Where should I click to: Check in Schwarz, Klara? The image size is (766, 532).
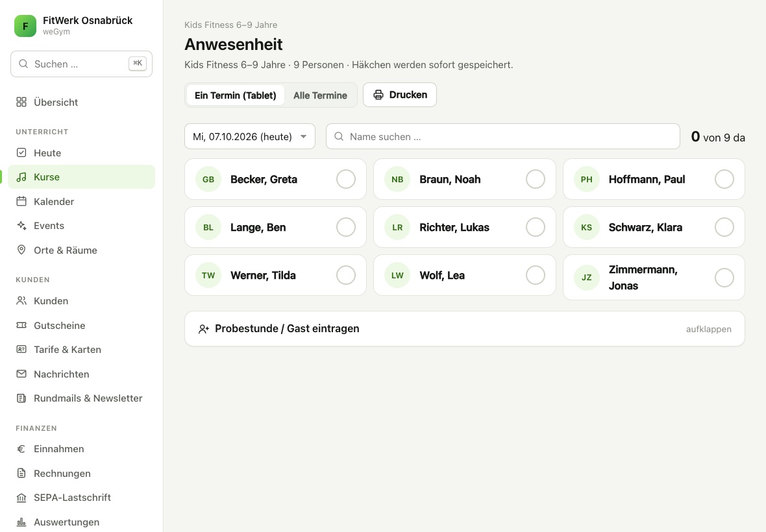pyautogui.click(x=724, y=227)
